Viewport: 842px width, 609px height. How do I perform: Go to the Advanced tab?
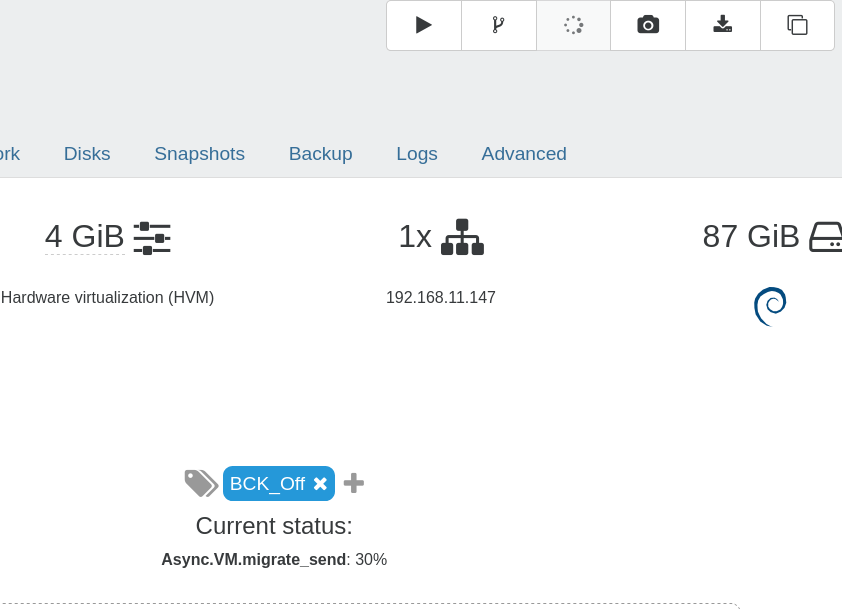pos(524,154)
